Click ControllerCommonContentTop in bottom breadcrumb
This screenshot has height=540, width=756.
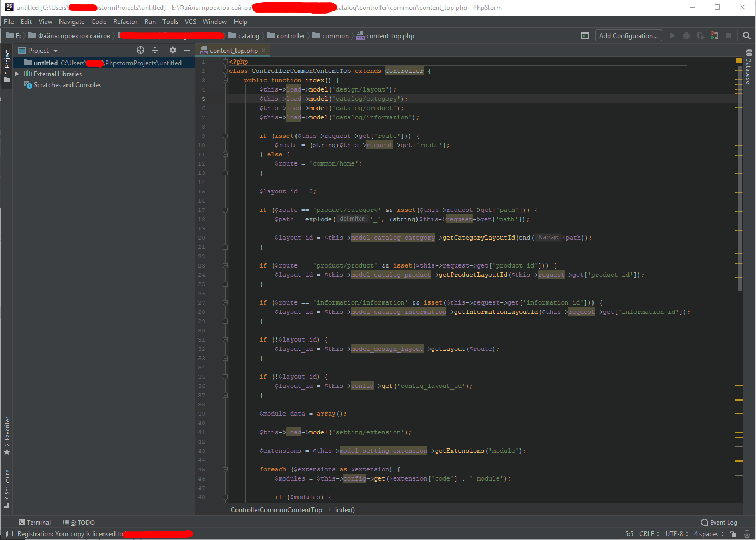click(276, 510)
